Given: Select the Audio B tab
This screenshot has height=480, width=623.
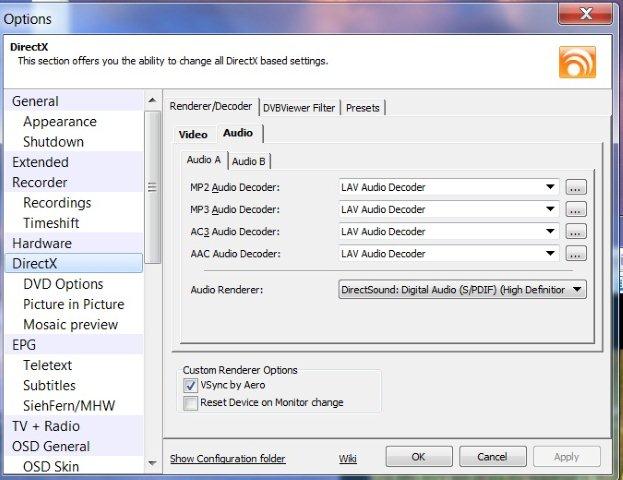Looking at the screenshot, I should (x=248, y=161).
